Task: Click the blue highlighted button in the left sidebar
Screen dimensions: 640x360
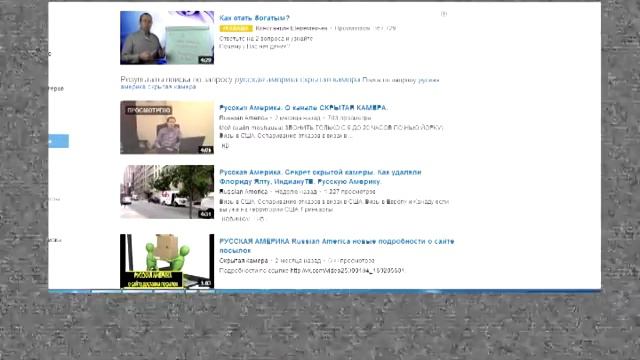Action: [x=58, y=141]
